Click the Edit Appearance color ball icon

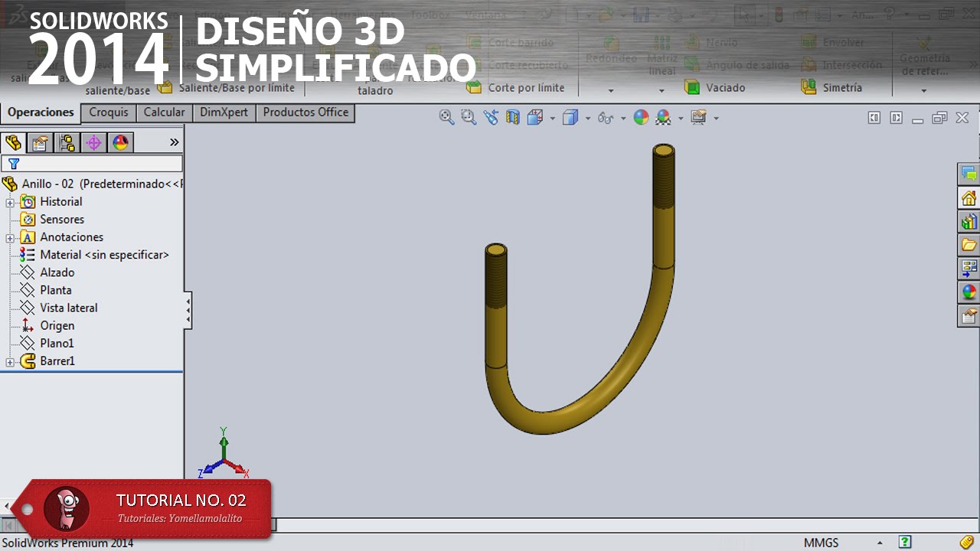(x=641, y=117)
